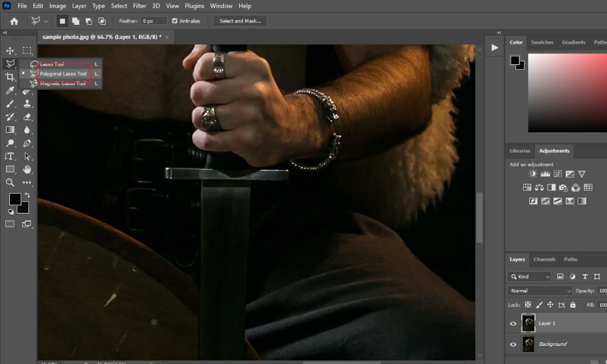607x364 pixels.
Task: Select the Dodge tool
Action: [10, 143]
